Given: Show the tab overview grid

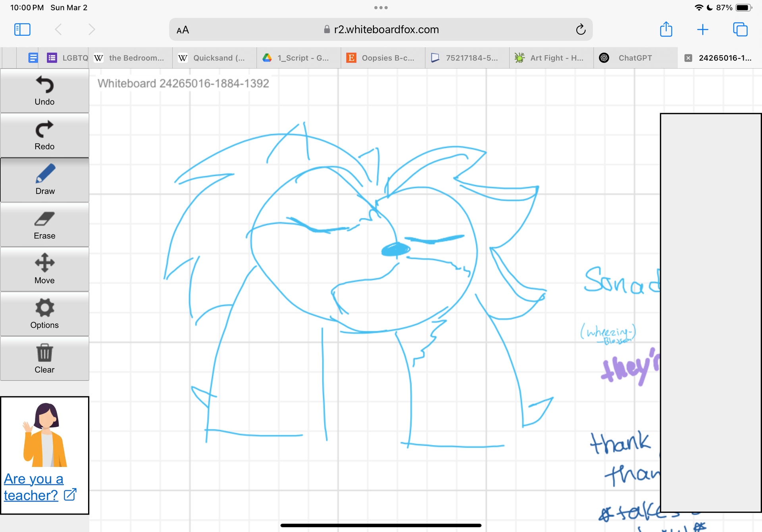Looking at the screenshot, I should tap(740, 29).
